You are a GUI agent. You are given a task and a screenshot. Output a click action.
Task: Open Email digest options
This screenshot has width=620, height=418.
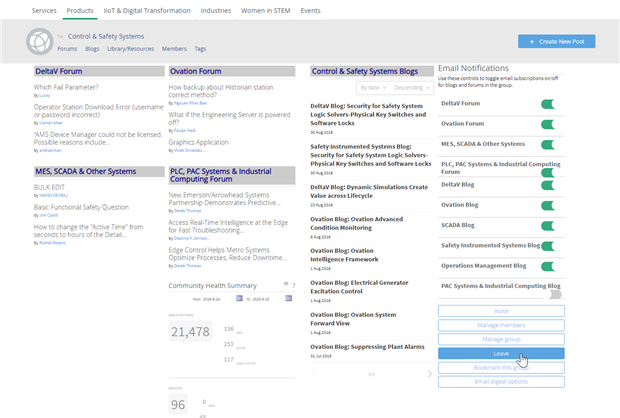(501, 382)
